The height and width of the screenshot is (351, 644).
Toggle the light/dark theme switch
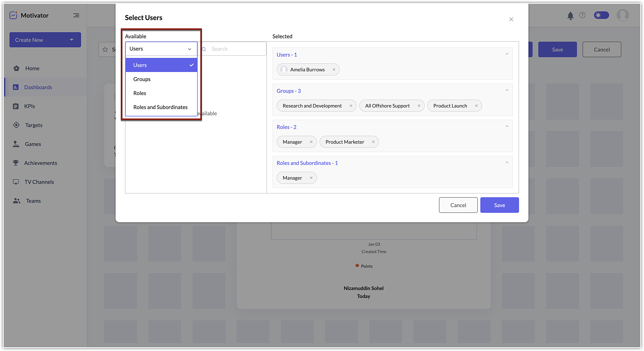point(601,15)
